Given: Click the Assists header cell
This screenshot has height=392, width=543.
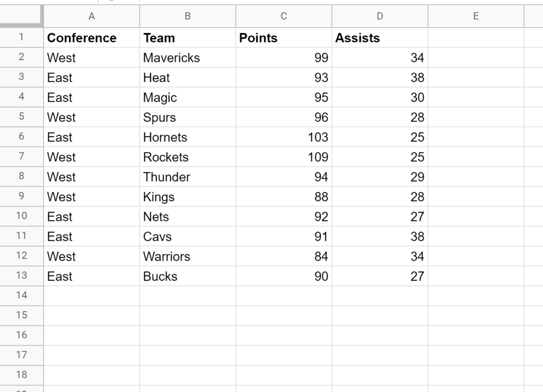Looking at the screenshot, I should [x=380, y=38].
